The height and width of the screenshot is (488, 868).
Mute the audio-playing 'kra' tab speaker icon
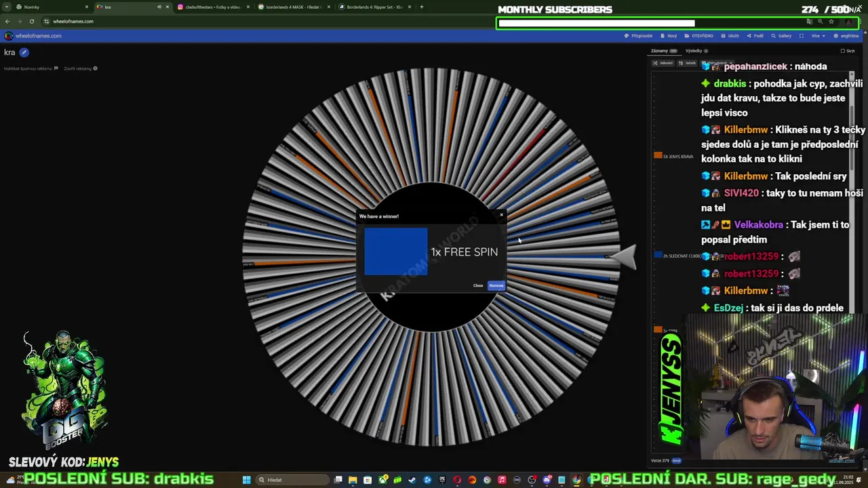pos(159,7)
